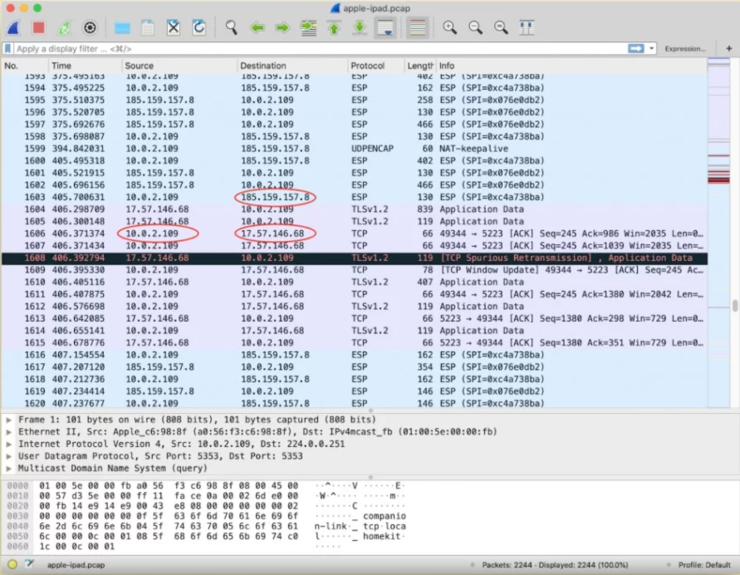The image size is (740, 575).
Task: Click the Find a packet magnifier icon
Action: point(231,27)
